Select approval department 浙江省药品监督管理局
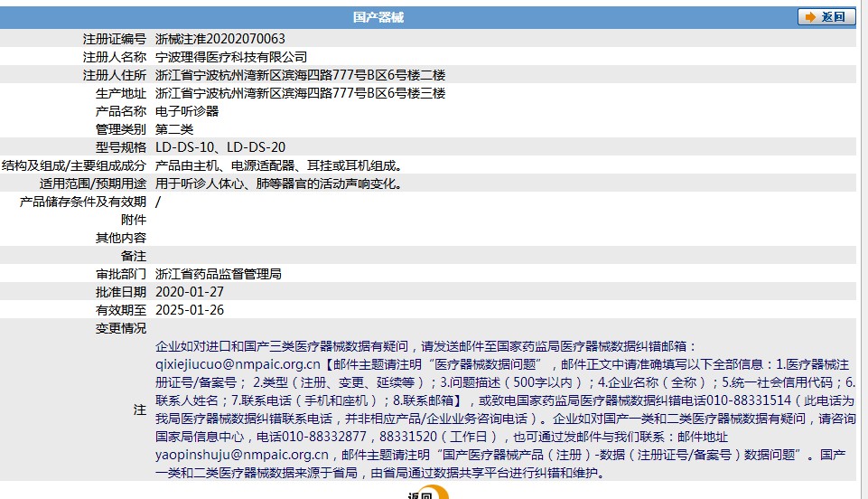Screen dimensions: 868x499 click(x=219, y=274)
